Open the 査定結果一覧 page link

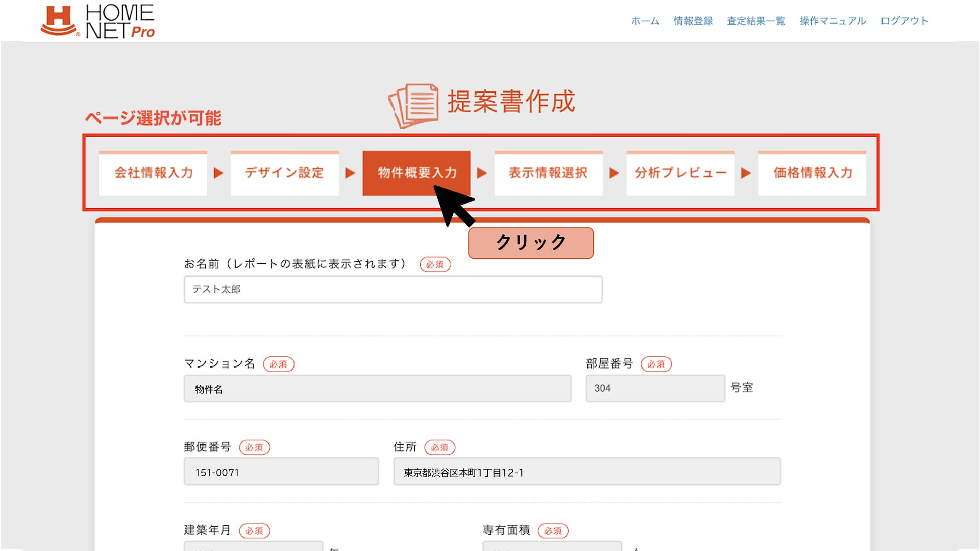(x=755, y=21)
